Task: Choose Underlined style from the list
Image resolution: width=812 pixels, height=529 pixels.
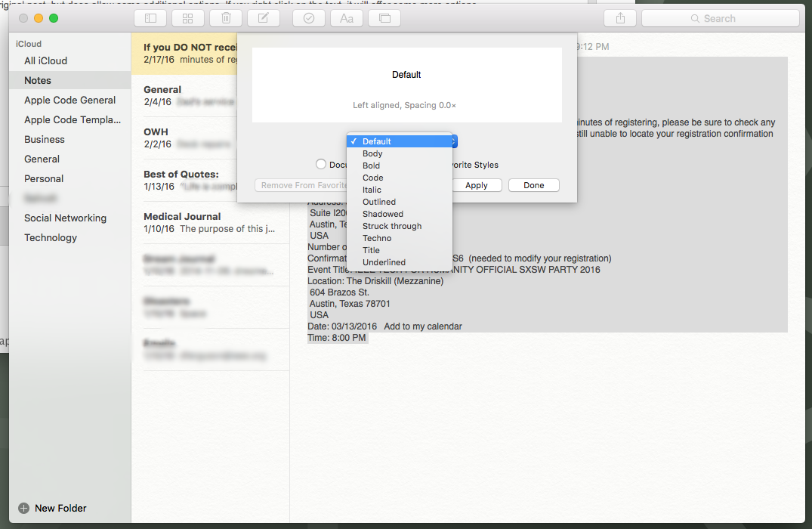Action: [x=400, y=262]
